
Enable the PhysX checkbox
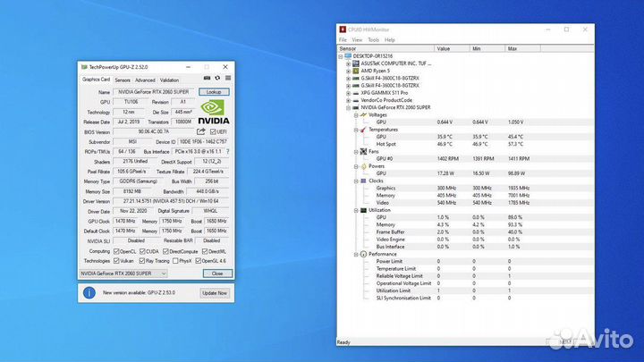pos(175,261)
